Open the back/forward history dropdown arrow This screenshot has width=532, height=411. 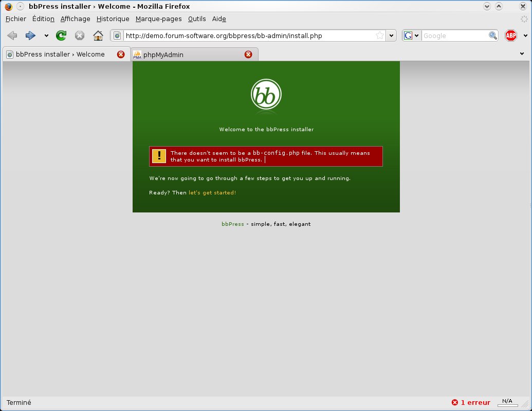coord(46,35)
